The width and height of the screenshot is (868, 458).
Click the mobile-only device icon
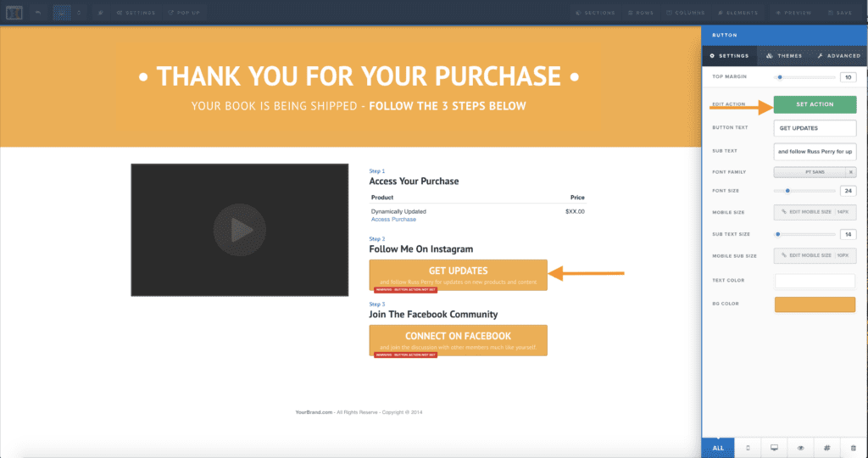pos(747,447)
